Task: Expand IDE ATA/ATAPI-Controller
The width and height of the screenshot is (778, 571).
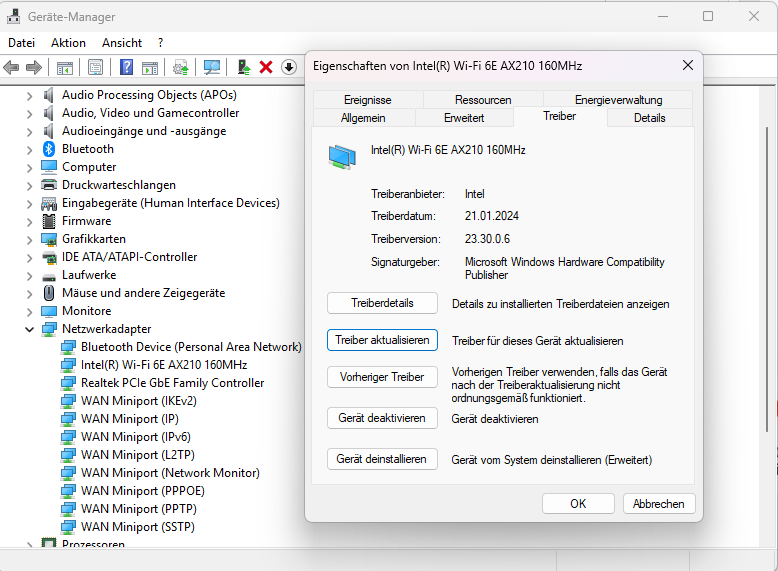Action: point(29,258)
